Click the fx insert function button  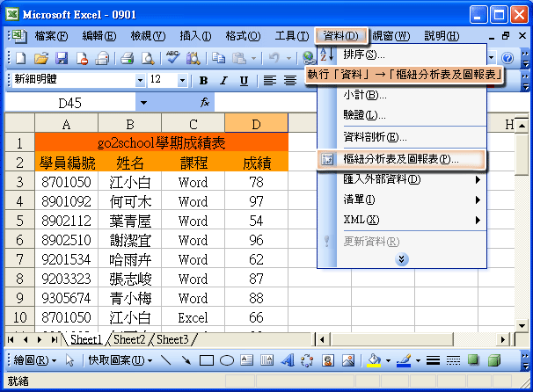pyautogui.click(x=205, y=102)
